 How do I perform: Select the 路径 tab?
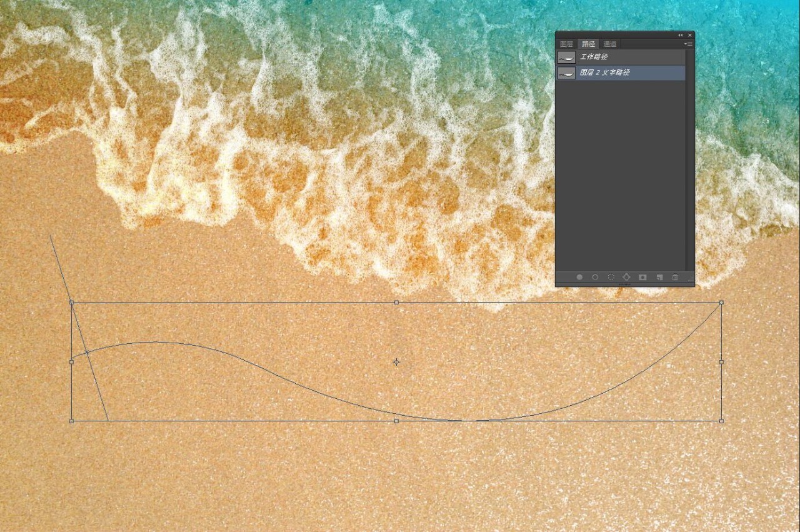[x=588, y=44]
